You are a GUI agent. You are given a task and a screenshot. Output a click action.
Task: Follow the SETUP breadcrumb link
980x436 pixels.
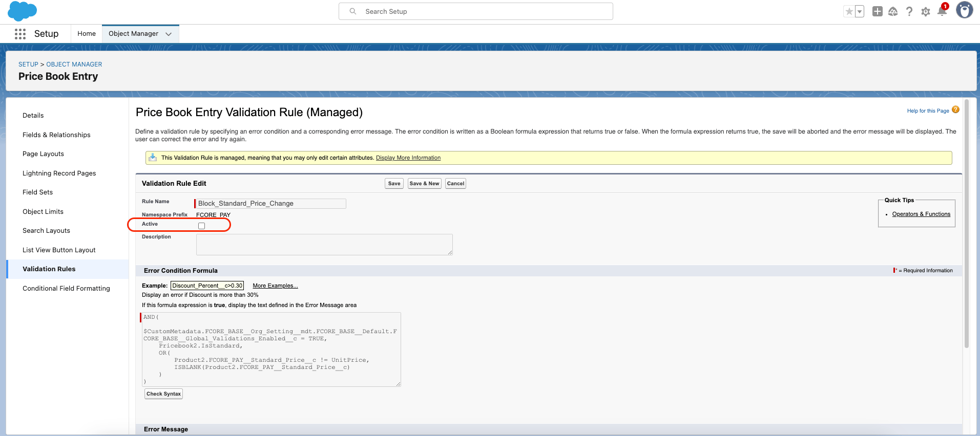click(x=28, y=64)
